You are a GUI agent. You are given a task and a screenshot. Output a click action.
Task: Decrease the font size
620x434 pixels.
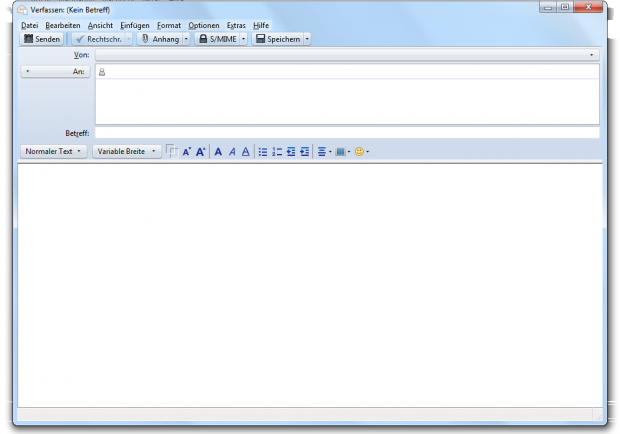(x=187, y=151)
